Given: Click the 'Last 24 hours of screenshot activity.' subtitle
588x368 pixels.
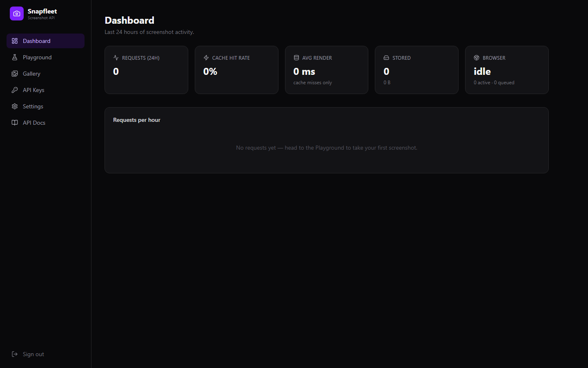Looking at the screenshot, I should [149, 32].
